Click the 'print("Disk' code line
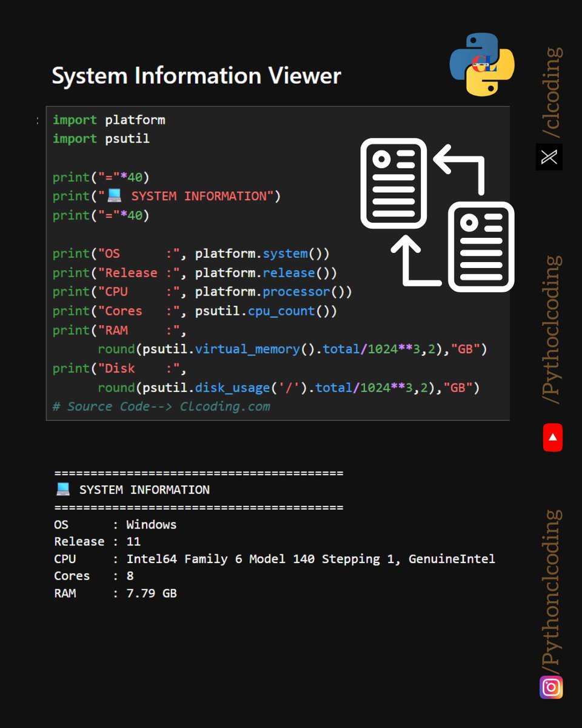 [x=120, y=368]
